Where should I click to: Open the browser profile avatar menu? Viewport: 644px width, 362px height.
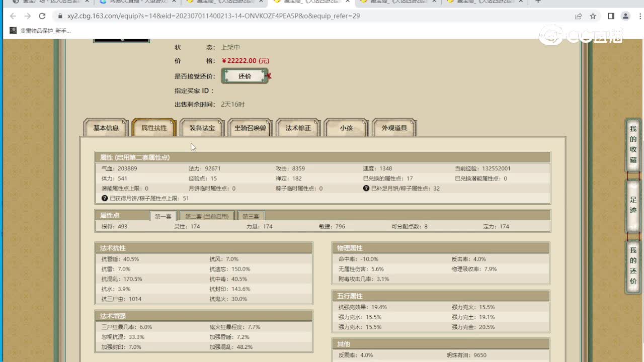pyautogui.click(x=625, y=16)
